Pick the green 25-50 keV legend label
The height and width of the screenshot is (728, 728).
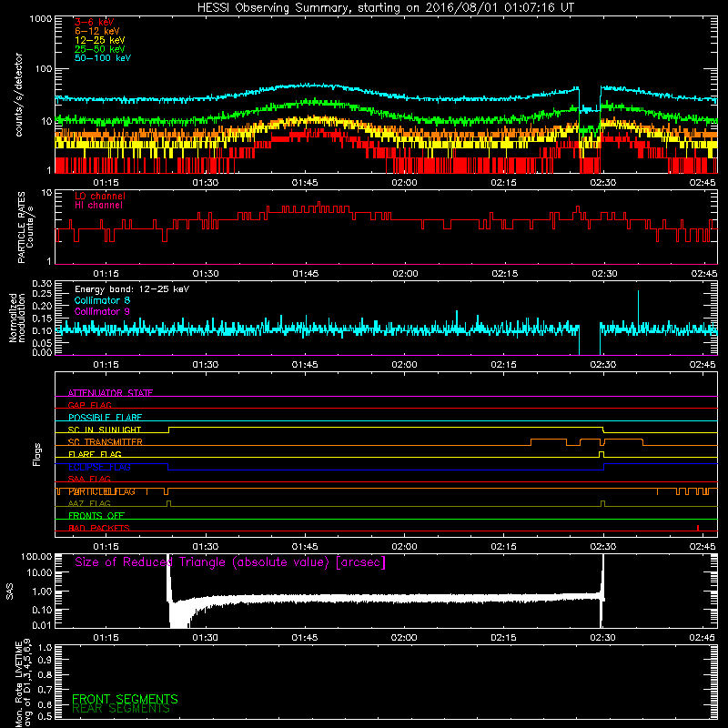coord(100,49)
